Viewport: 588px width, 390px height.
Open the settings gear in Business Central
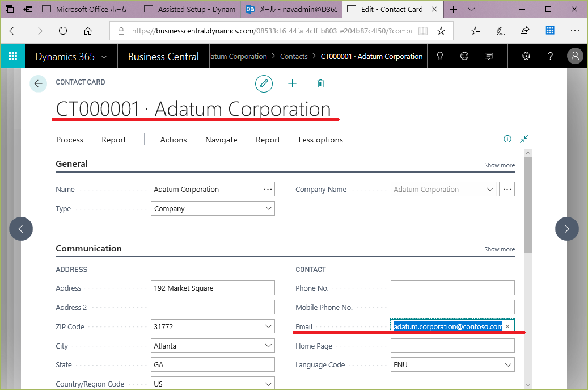[x=526, y=56]
